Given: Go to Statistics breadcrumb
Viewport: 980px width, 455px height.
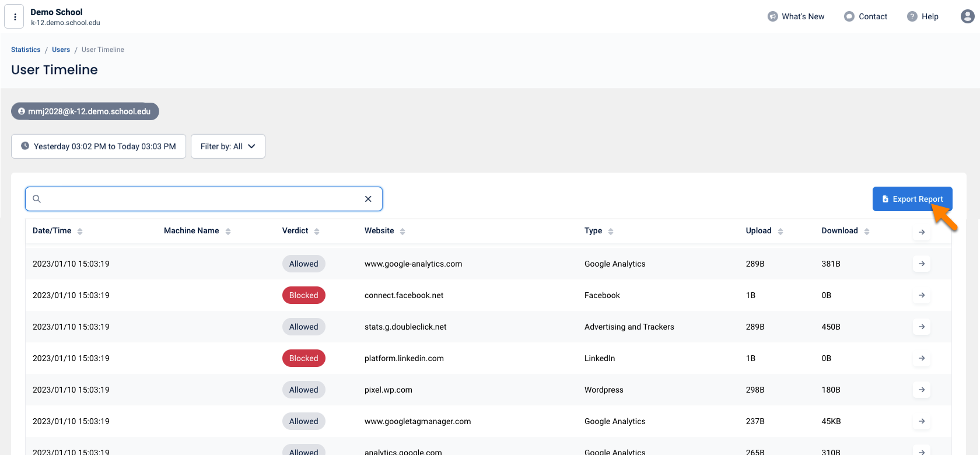Looking at the screenshot, I should [x=26, y=50].
